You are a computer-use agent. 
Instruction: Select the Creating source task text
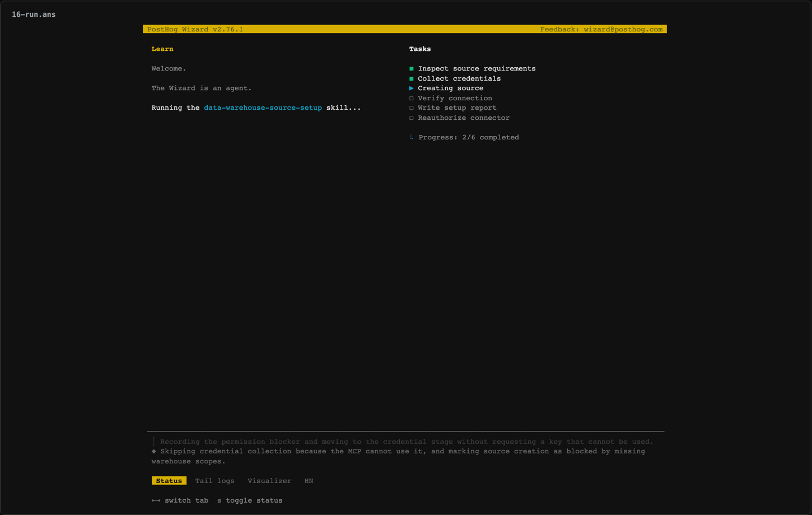pos(451,88)
